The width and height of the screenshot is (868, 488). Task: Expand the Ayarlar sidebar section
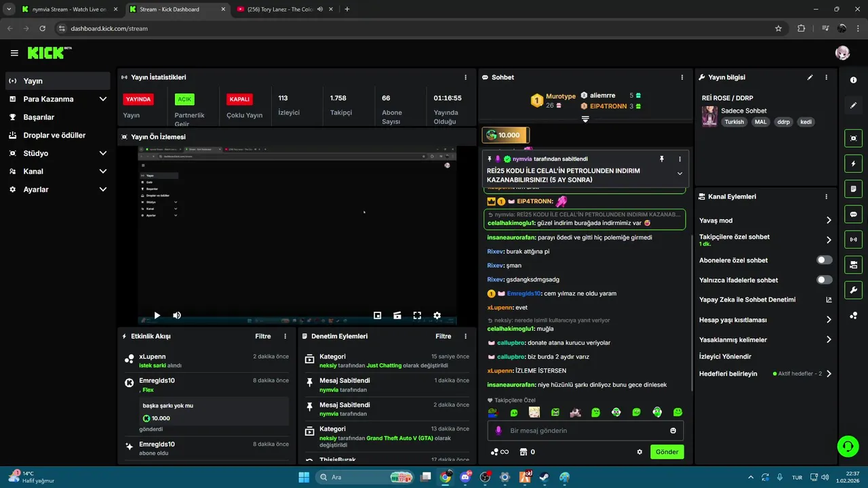(58, 190)
